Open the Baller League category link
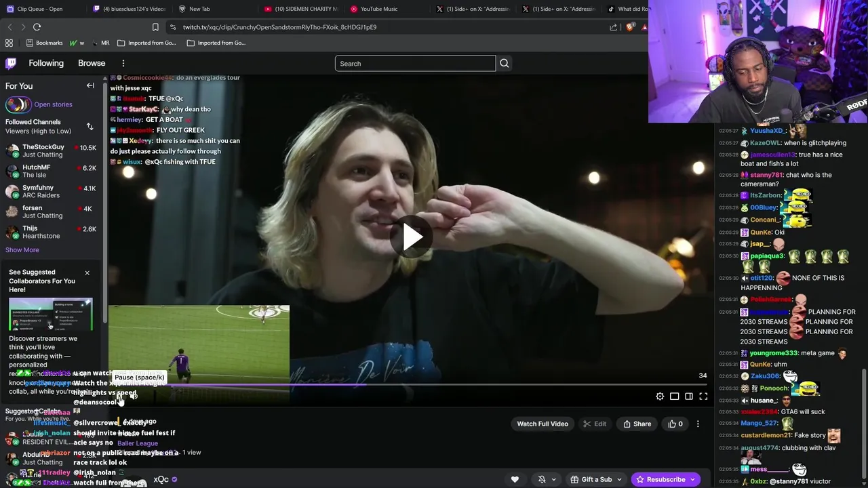868x488 pixels. click(x=138, y=443)
